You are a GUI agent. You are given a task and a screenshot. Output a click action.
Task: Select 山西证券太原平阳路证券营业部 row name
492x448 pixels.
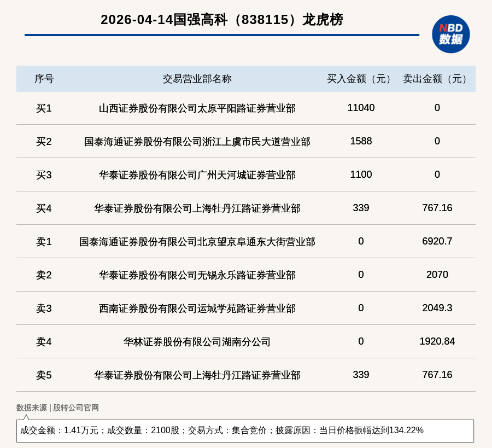(197, 108)
